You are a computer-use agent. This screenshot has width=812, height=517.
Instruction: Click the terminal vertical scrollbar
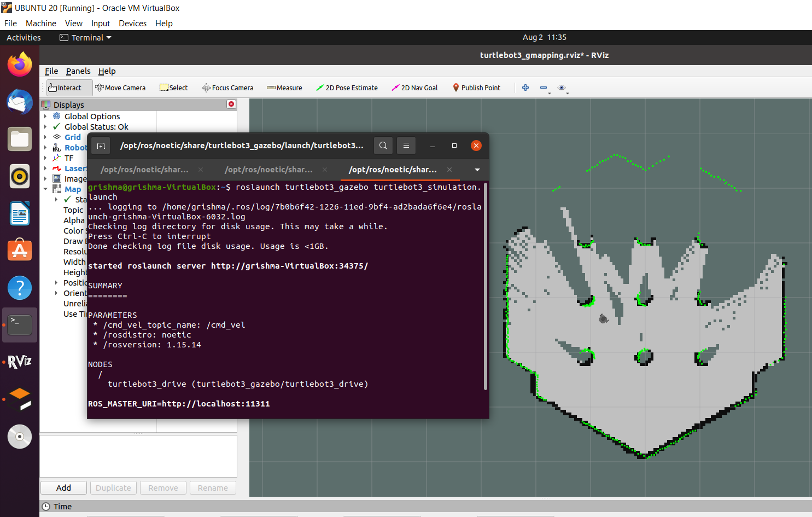click(486, 286)
